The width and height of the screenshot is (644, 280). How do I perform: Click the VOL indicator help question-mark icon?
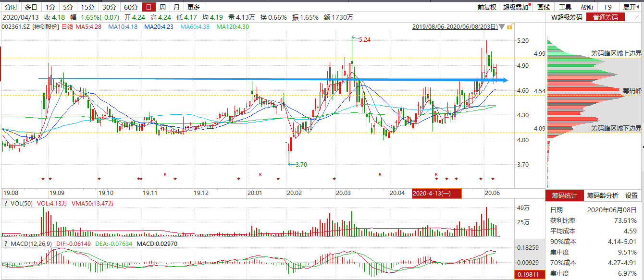(x=6, y=204)
